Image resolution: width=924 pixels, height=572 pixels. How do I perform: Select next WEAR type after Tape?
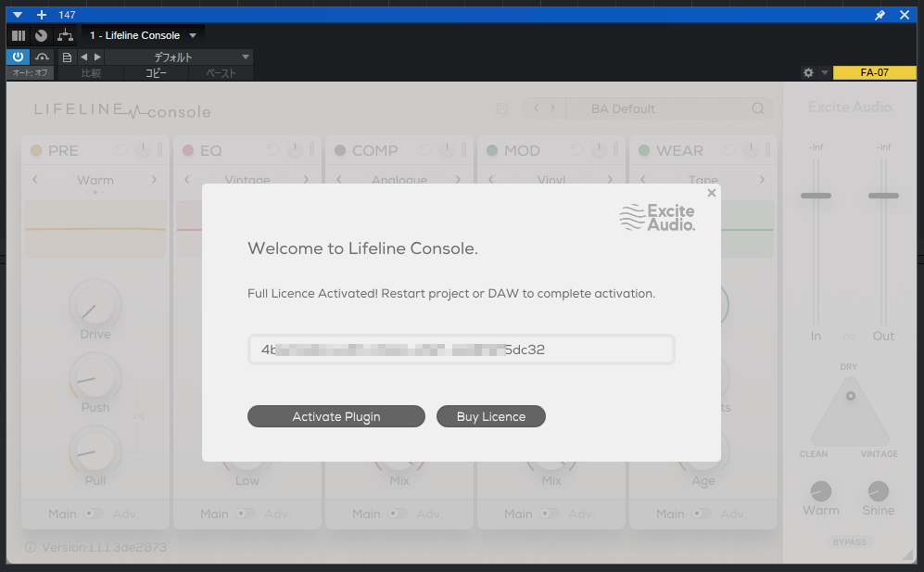click(762, 179)
